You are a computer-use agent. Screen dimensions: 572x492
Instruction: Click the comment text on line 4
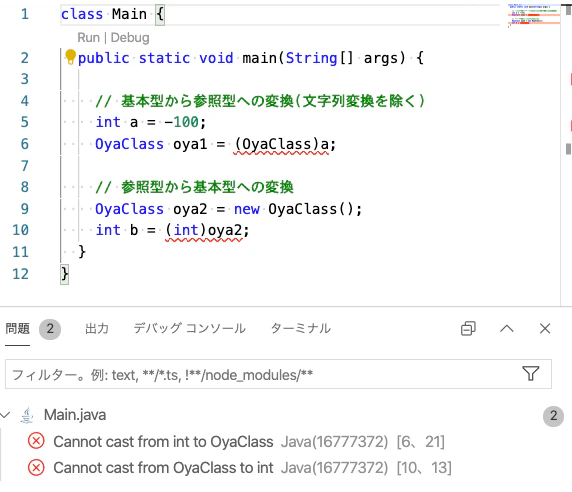point(260,101)
